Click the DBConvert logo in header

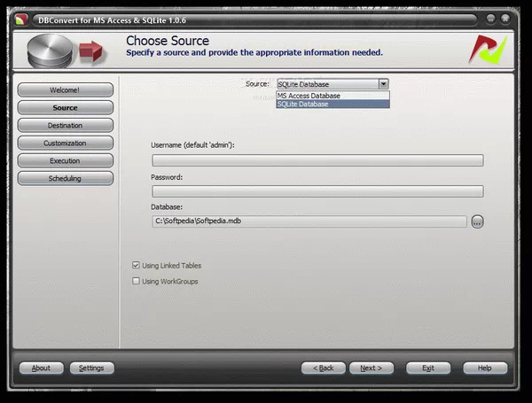(488, 50)
